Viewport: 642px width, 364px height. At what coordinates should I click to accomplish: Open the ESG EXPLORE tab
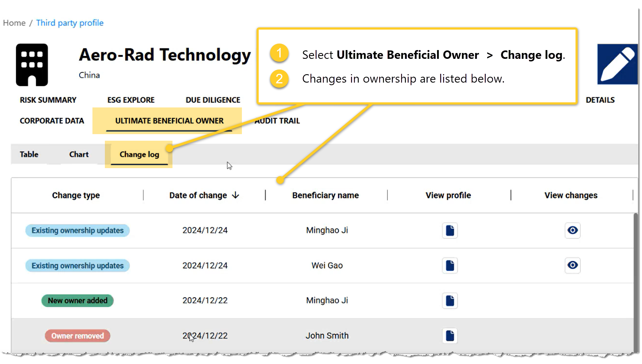[130, 100]
